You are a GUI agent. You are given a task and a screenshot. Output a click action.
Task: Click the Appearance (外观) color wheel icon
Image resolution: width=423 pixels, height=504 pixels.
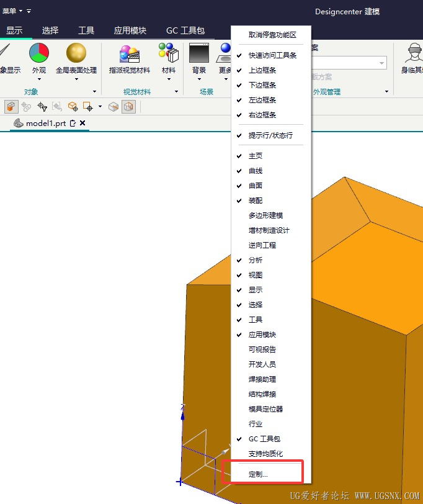(39, 53)
